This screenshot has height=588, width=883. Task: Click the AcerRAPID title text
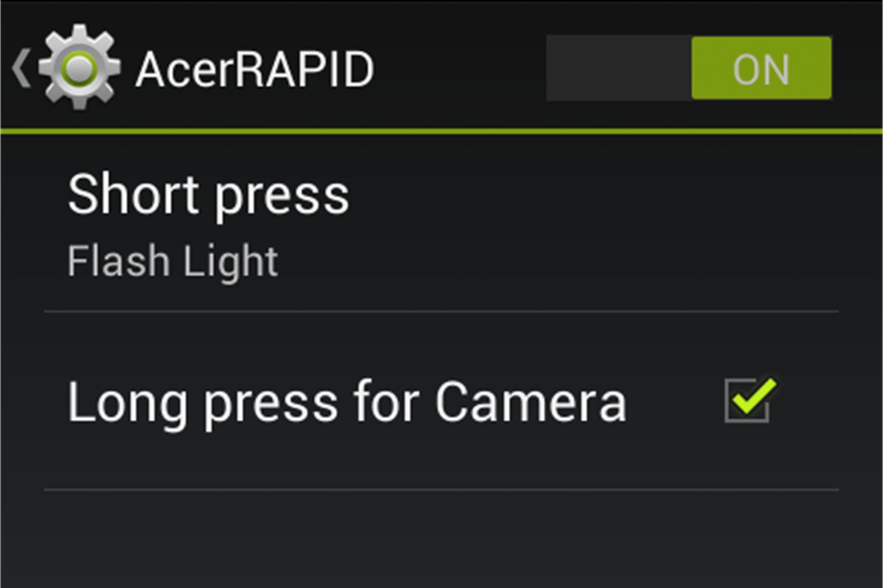255,69
